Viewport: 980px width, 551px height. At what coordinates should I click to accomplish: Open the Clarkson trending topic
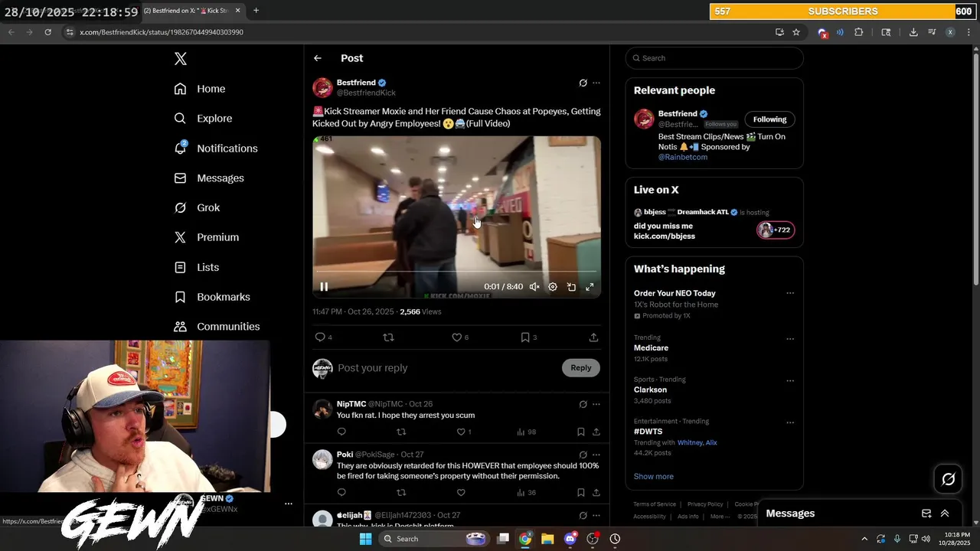650,390
